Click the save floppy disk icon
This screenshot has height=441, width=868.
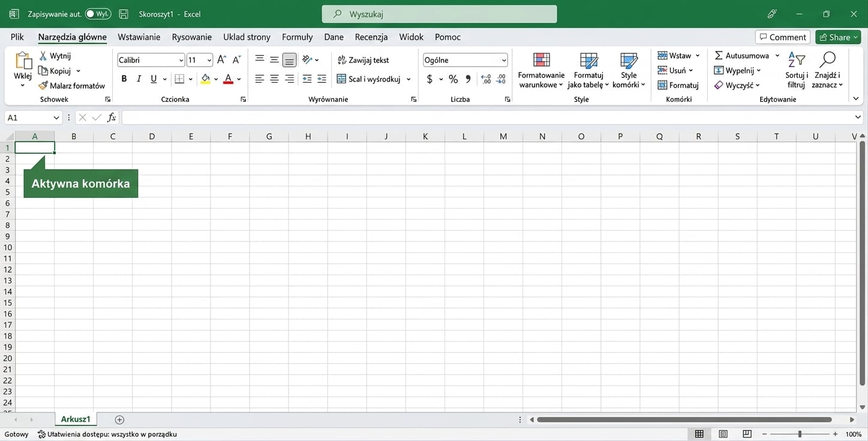124,14
